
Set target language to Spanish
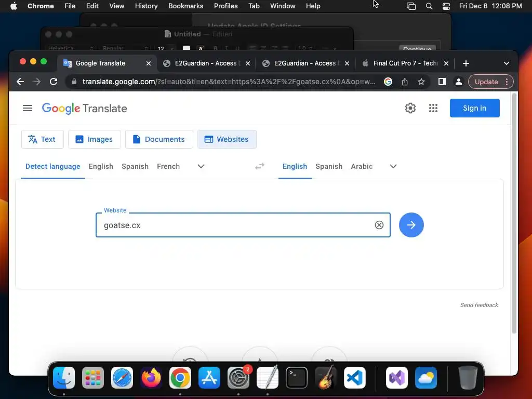point(329,167)
